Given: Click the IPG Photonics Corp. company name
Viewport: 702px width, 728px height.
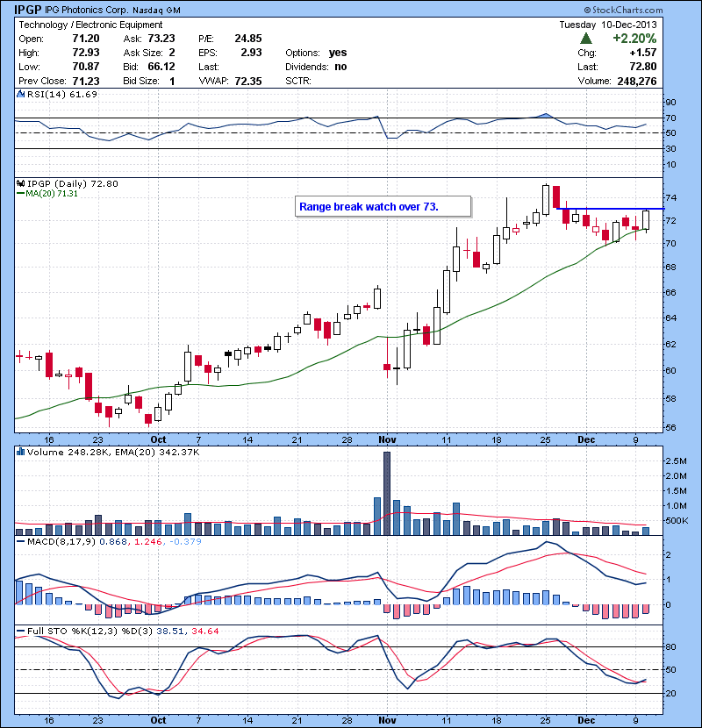Looking at the screenshot, I should pyautogui.click(x=86, y=11).
